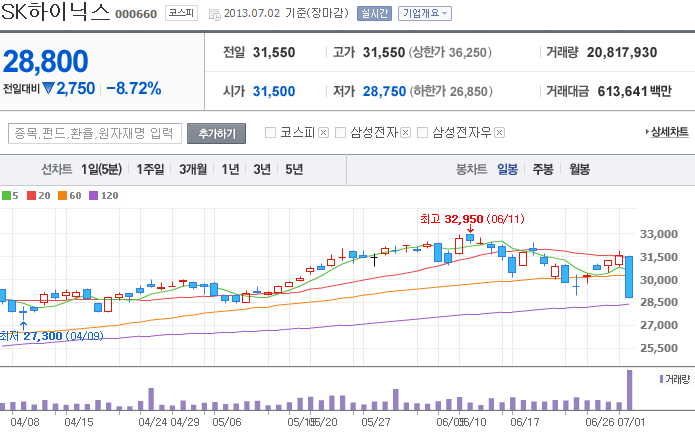Click the 전일 value 31,550
695x432 pixels.
(274, 52)
